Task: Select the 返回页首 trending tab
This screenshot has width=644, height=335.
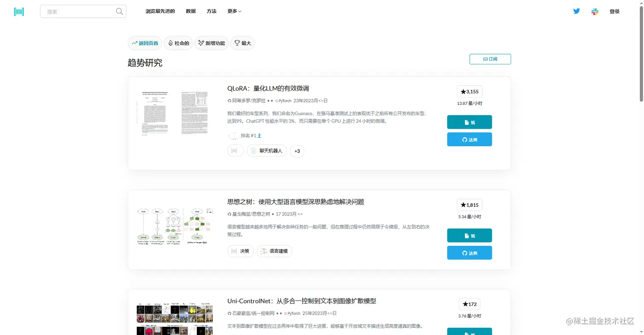Action: coord(145,43)
